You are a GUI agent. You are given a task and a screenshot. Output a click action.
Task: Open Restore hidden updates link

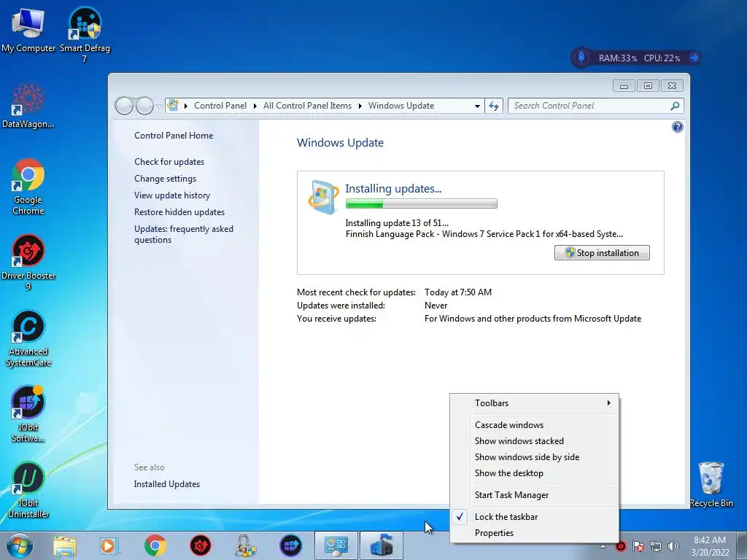[179, 212]
